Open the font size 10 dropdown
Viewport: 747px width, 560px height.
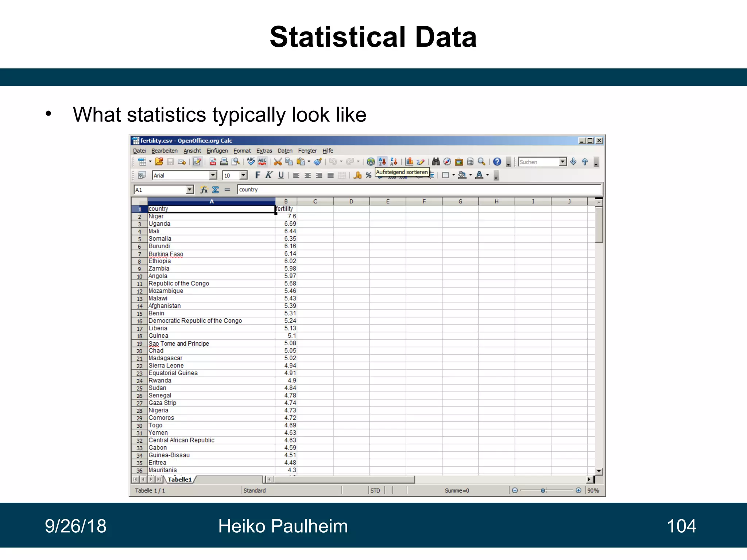pos(244,175)
